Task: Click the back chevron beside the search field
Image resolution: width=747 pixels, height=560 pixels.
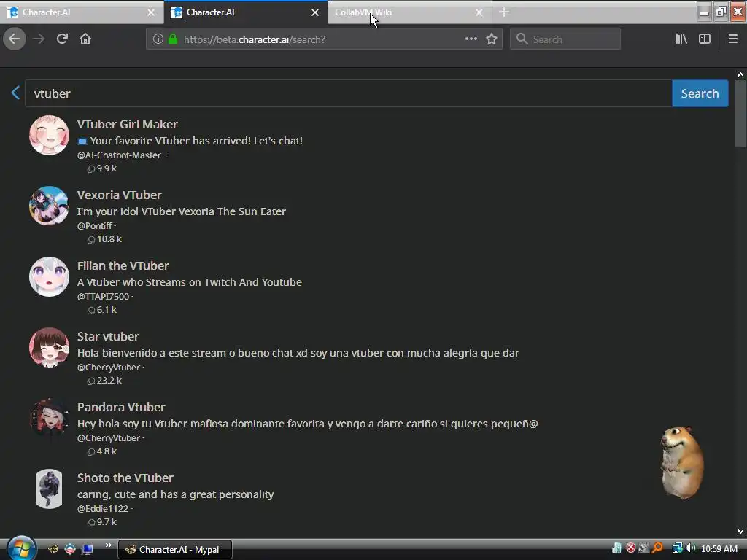Action: click(15, 93)
